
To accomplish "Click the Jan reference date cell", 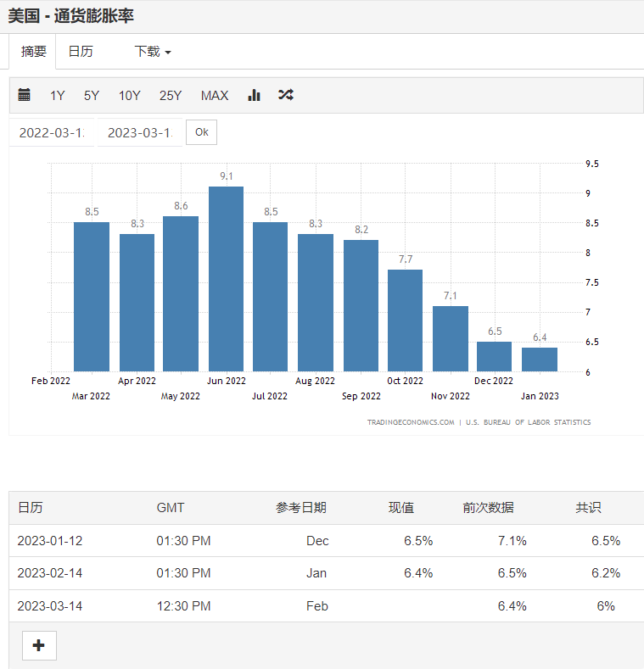I will (316, 573).
